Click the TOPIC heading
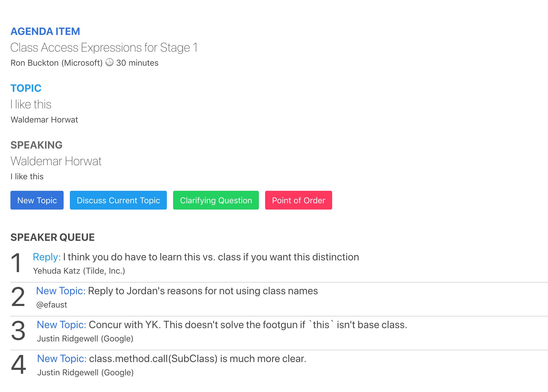Screen dimensions: 548x392 [x=26, y=88]
